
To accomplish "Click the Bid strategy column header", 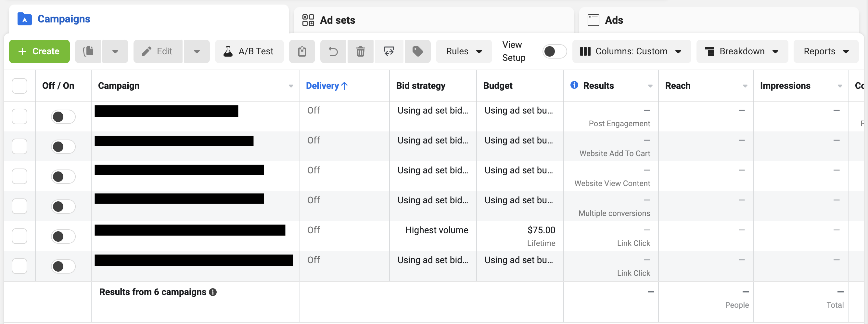I will pos(421,86).
